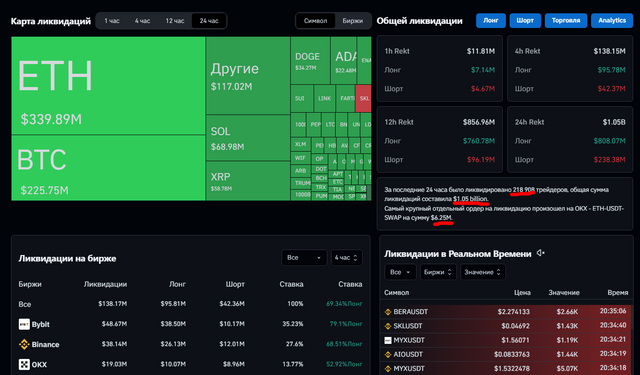Click the Binance icon beside AIOUSDT
The image size is (640, 375).
tap(388, 354)
